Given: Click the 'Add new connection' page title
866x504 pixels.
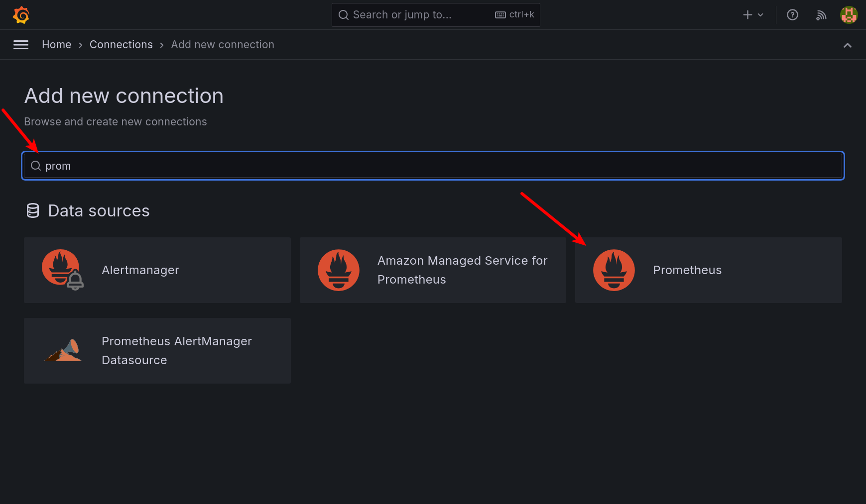Looking at the screenshot, I should pos(124,96).
